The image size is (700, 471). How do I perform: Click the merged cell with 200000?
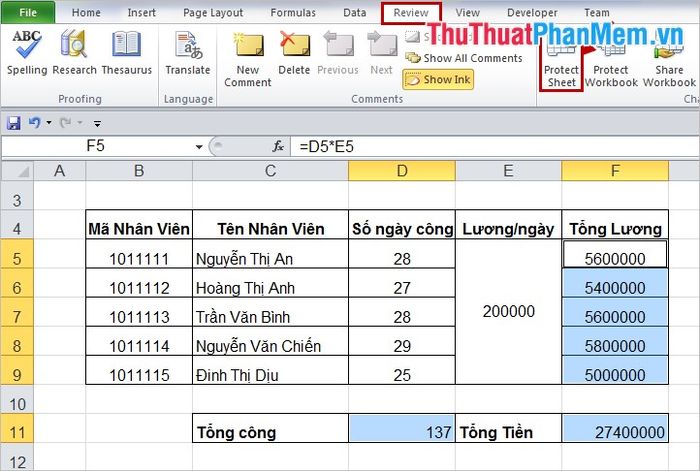pyautogui.click(x=508, y=312)
